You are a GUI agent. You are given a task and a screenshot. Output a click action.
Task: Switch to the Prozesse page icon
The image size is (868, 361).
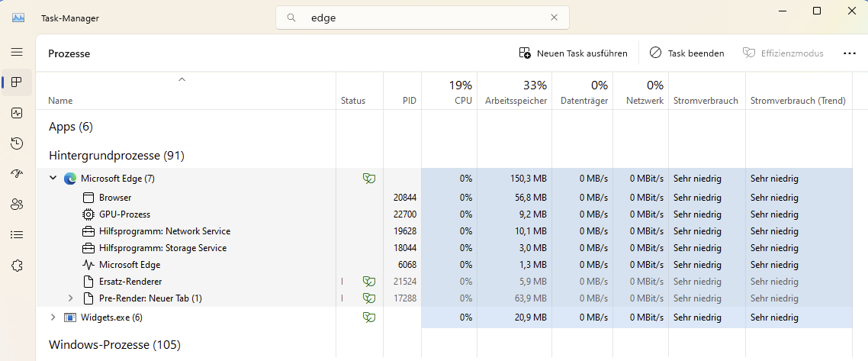point(17,82)
